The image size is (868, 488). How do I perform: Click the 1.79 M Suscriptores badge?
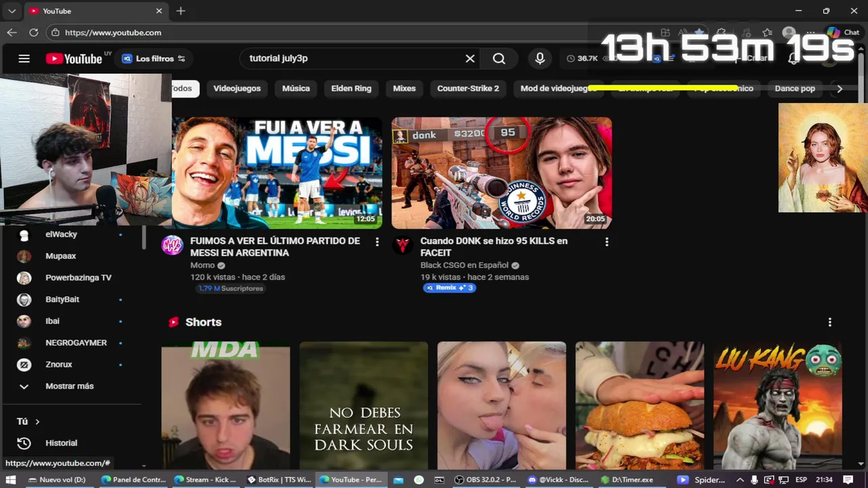click(230, 289)
